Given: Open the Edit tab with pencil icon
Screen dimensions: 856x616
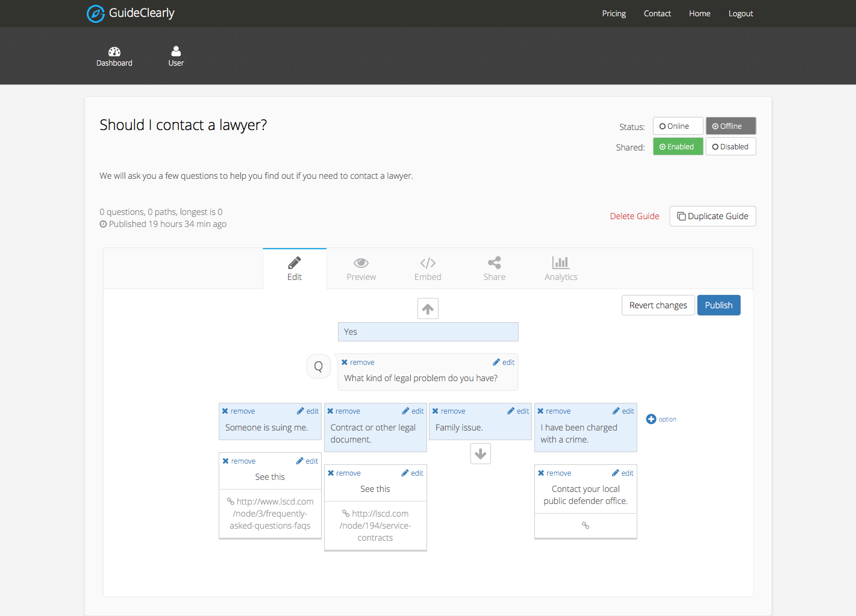Looking at the screenshot, I should pyautogui.click(x=294, y=263).
